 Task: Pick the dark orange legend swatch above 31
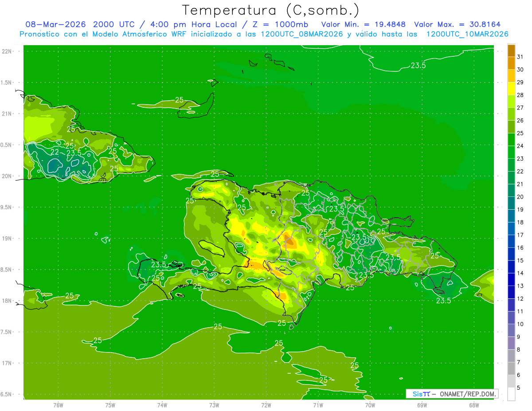pos(511,51)
